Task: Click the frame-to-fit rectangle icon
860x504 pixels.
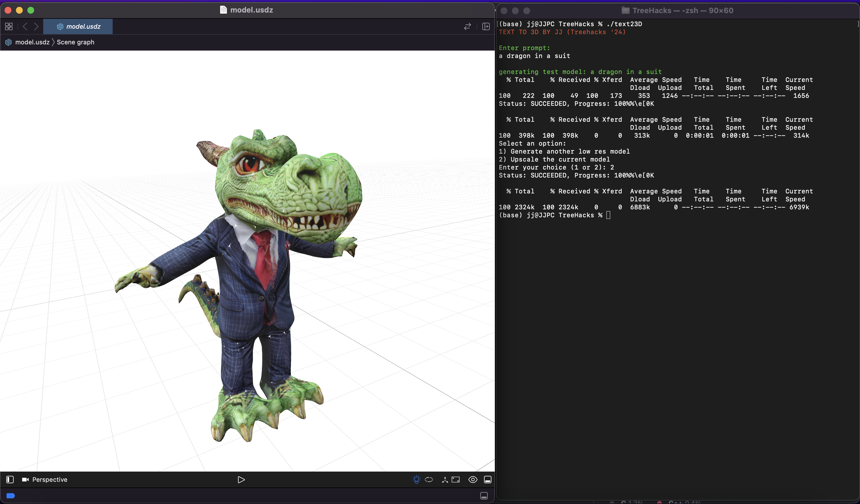Action: pos(456,480)
